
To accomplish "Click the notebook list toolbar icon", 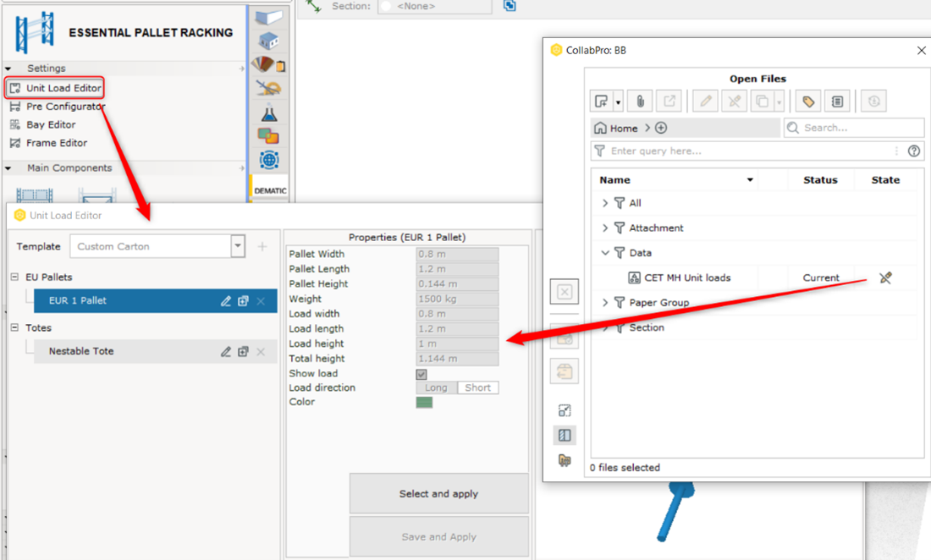I will tap(837, 102).
